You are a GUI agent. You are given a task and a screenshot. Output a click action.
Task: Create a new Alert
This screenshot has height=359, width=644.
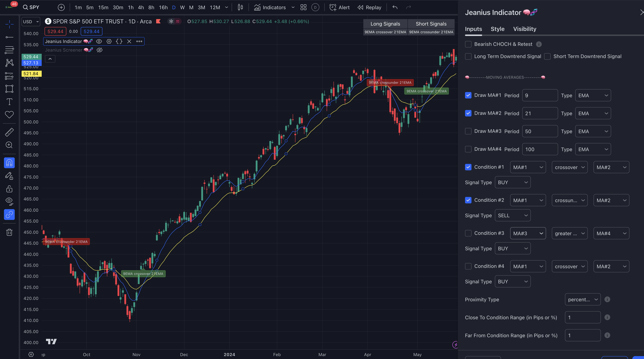340,7
